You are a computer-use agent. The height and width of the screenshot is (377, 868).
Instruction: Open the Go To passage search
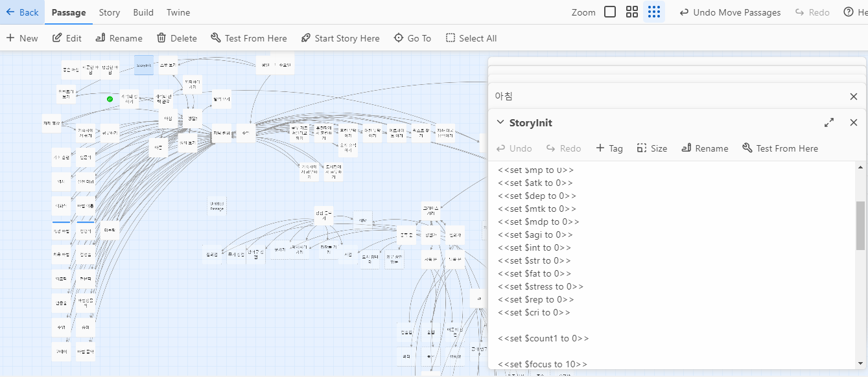tap(412, 38)
